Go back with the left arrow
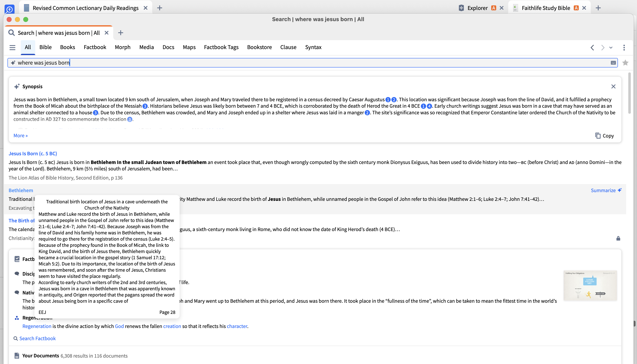 592,47
